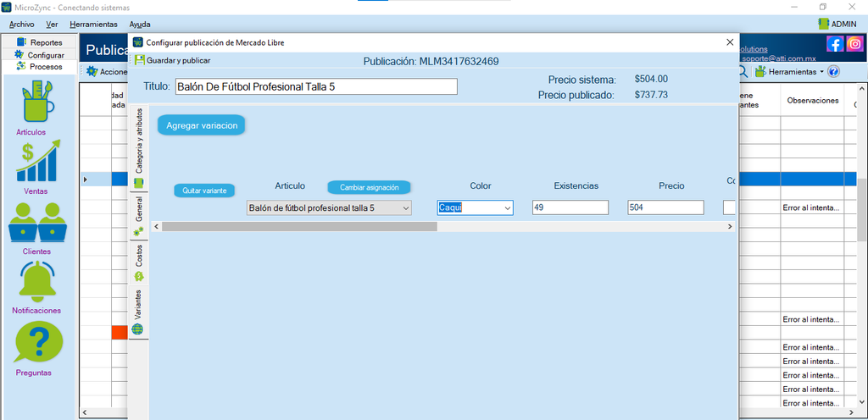Open the Herramientas menu in the menu bar

(93, 25)
